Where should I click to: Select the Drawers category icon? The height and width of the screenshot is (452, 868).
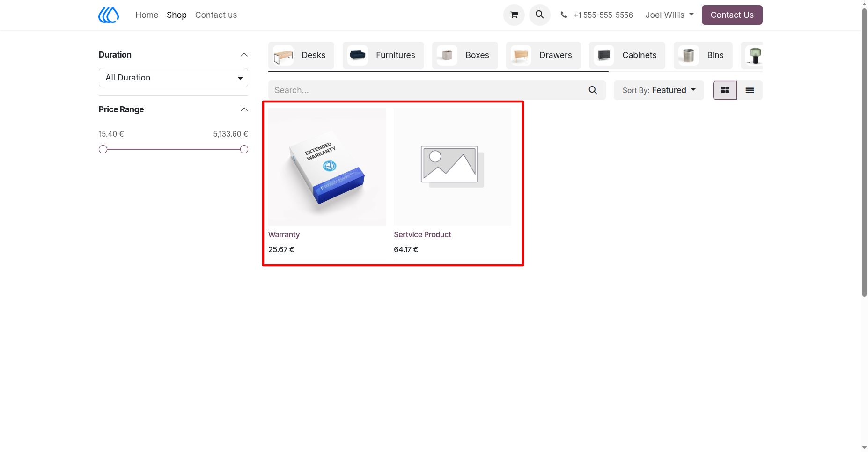(521, 55)
